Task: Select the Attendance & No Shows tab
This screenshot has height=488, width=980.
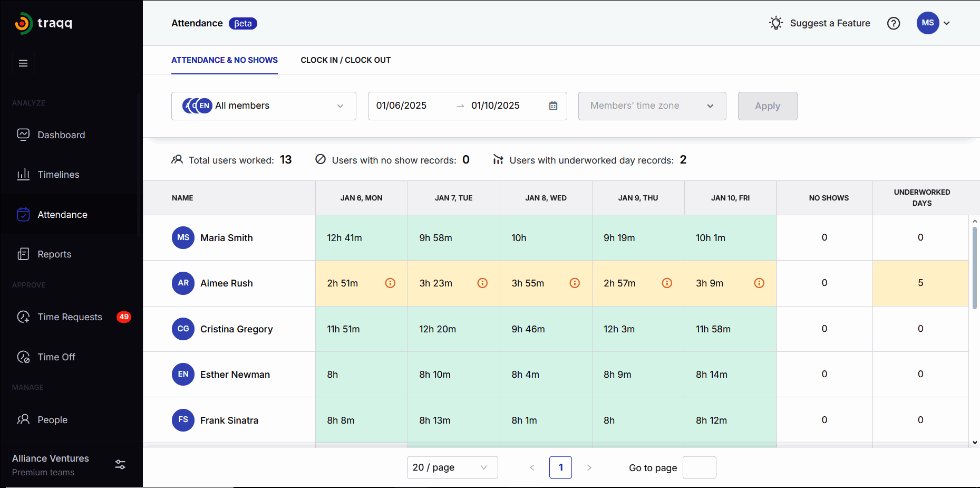Action: 224,60
